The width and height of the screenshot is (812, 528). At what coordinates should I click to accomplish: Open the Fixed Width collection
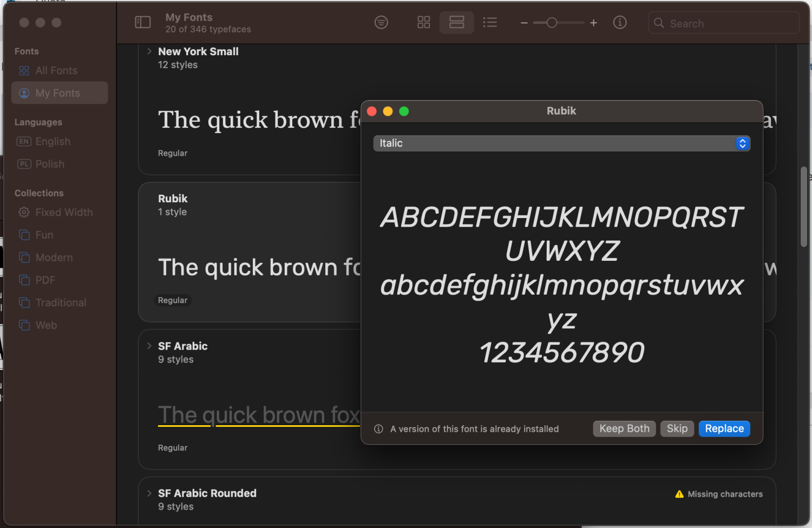pos(63,212)
